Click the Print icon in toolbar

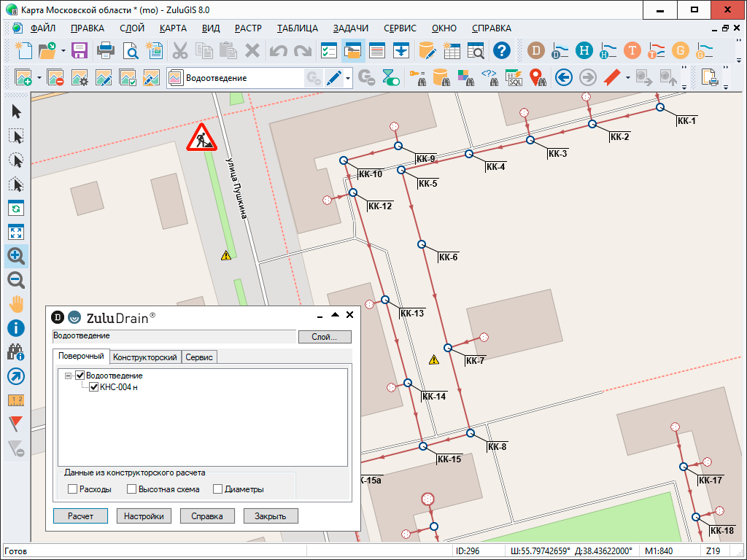(106, 50)
